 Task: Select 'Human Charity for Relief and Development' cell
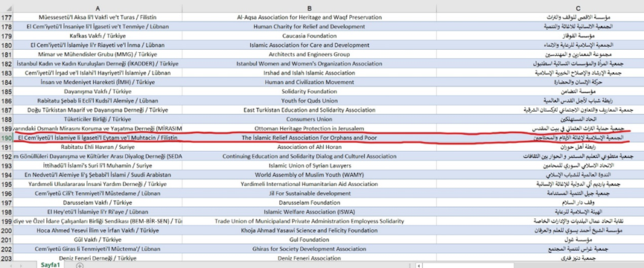(309, 27)
